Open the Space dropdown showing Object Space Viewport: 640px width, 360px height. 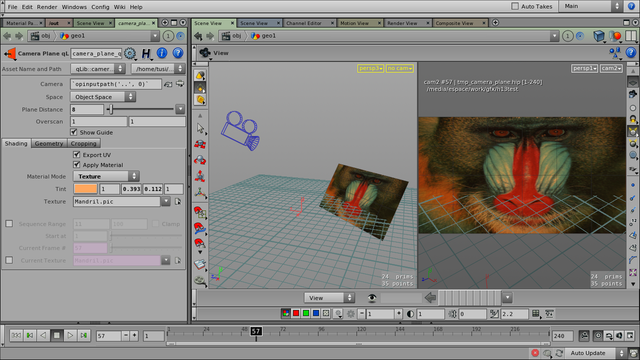pos(103,97)
